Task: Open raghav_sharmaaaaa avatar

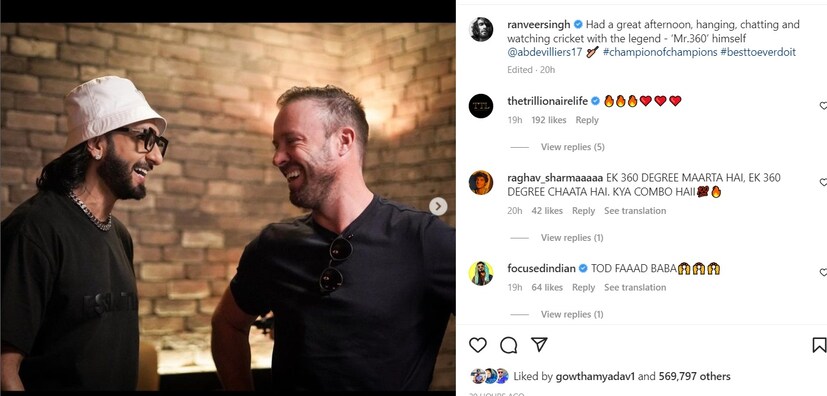Action: 481,182
